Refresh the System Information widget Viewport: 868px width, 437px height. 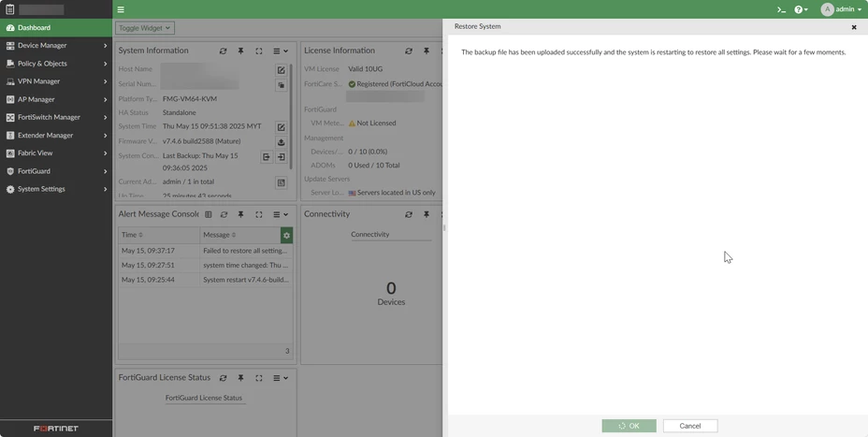[223, 51]
